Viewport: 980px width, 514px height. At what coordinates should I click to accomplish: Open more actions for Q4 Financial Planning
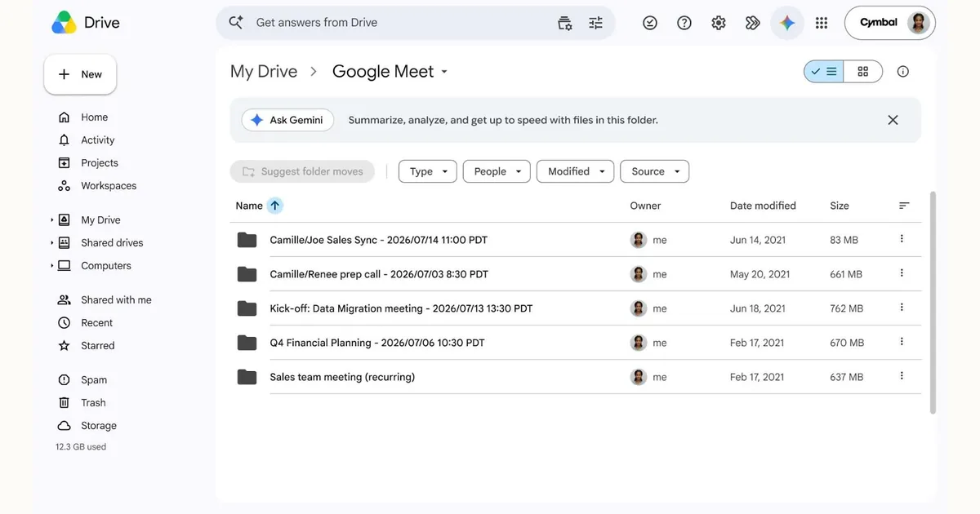pyautogui.click(x=902, y=342)
